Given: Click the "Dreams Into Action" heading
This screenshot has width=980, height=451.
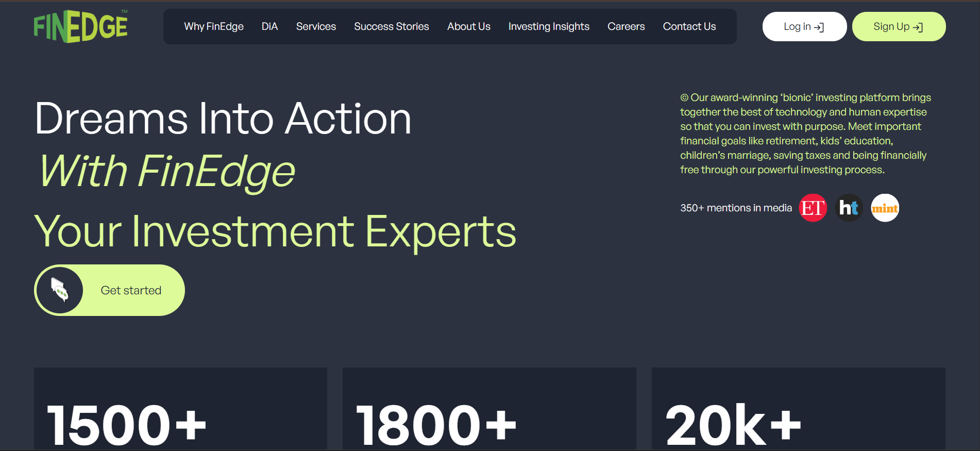Looking at the screenshot, I should [223, 119].
